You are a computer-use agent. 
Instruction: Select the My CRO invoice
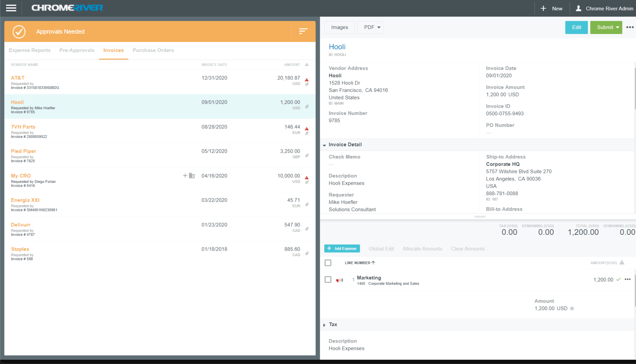pyautogui.click(x=160, y=180)
